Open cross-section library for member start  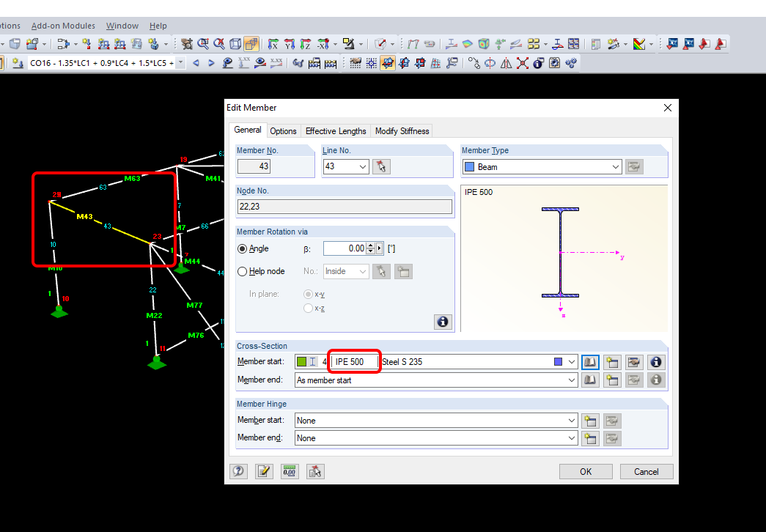point(590,362)
